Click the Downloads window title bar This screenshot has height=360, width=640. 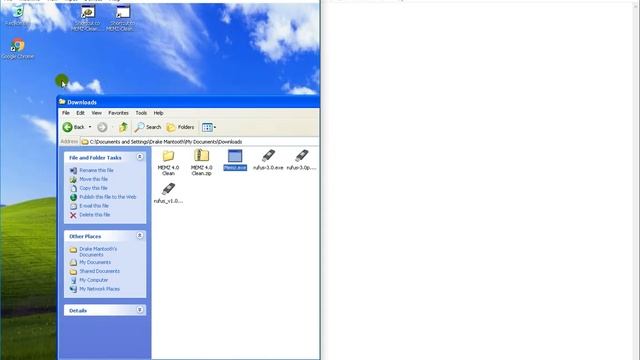(x=189, y=102)
